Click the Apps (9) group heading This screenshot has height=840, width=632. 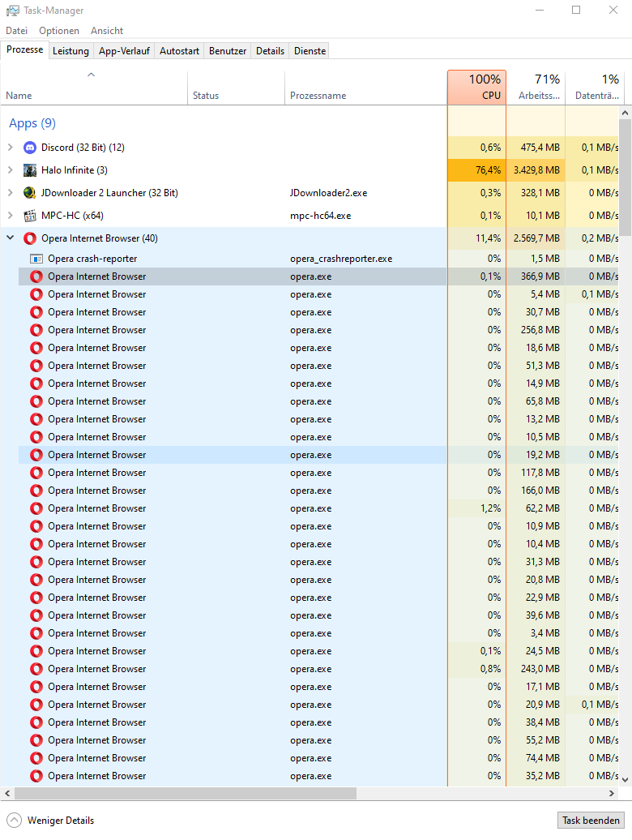pos(32,123)
